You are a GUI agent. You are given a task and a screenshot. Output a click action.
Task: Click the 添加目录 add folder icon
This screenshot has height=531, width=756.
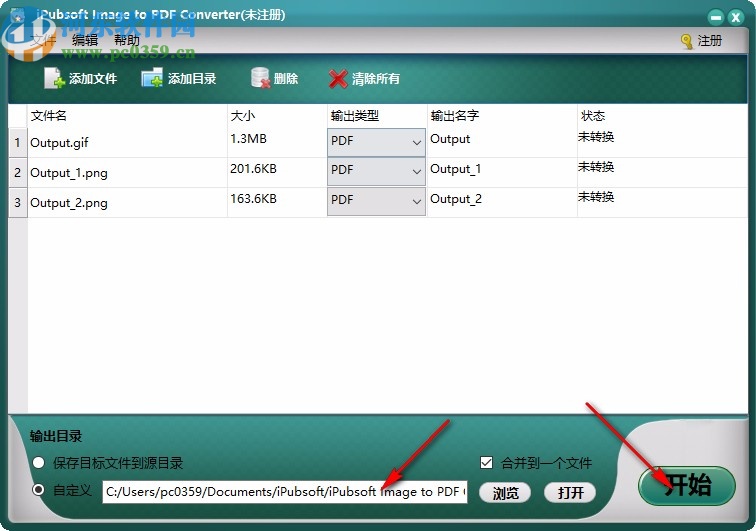click(152, 78)
